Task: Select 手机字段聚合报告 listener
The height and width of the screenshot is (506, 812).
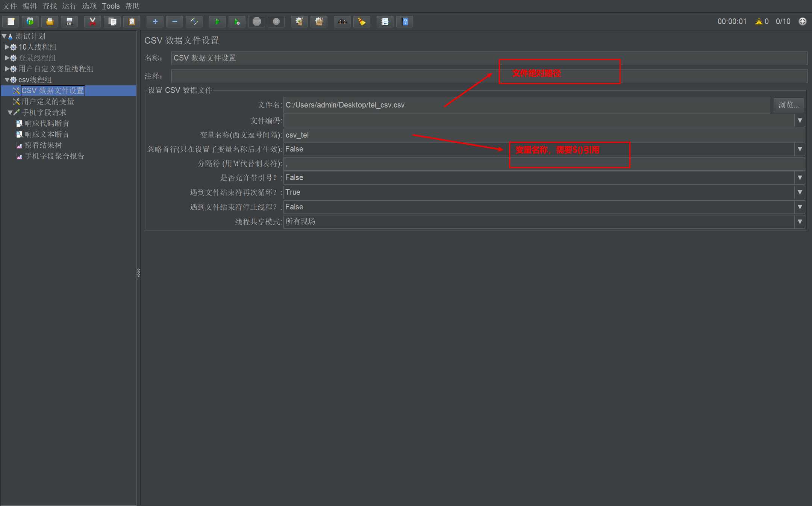Action: tap(55, 156)
